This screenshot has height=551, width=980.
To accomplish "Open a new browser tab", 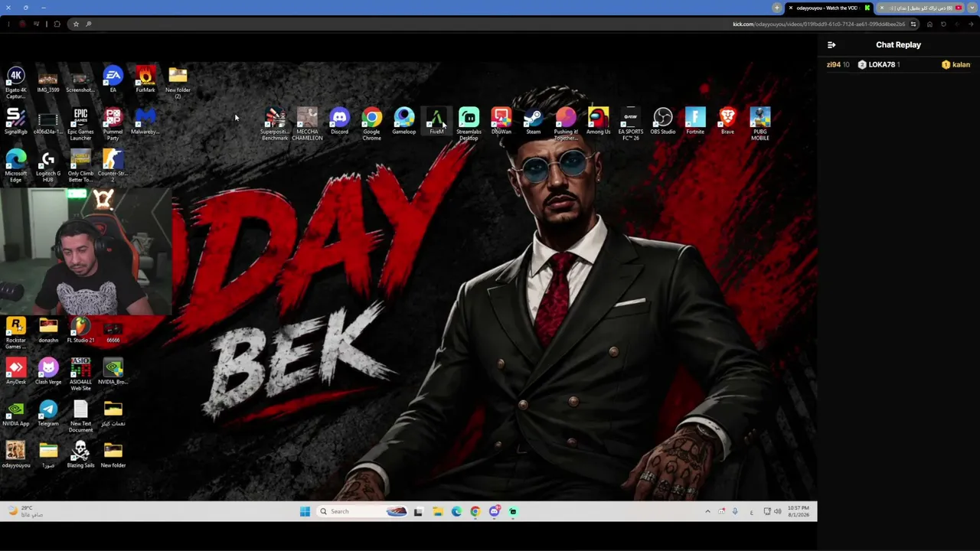I will 777,8.
